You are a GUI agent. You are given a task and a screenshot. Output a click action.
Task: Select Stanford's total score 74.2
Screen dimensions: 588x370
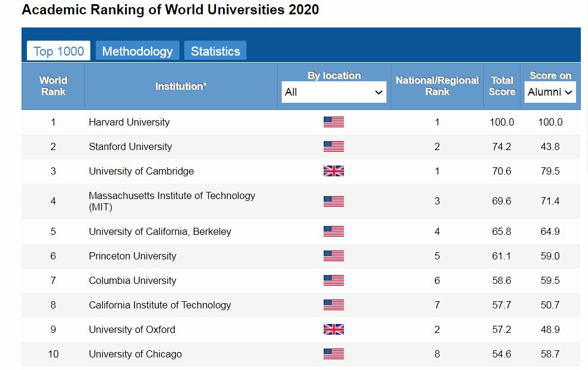point(502,146)
